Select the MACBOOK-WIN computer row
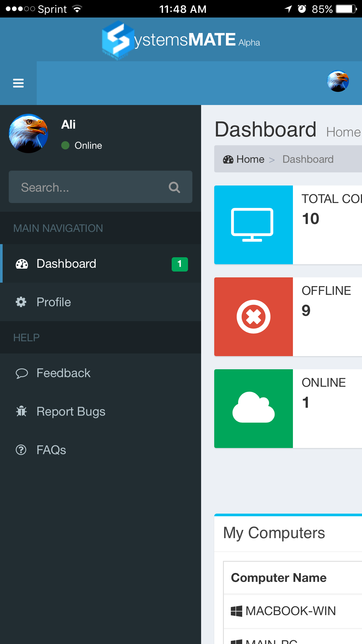 (x=293, y=611)
